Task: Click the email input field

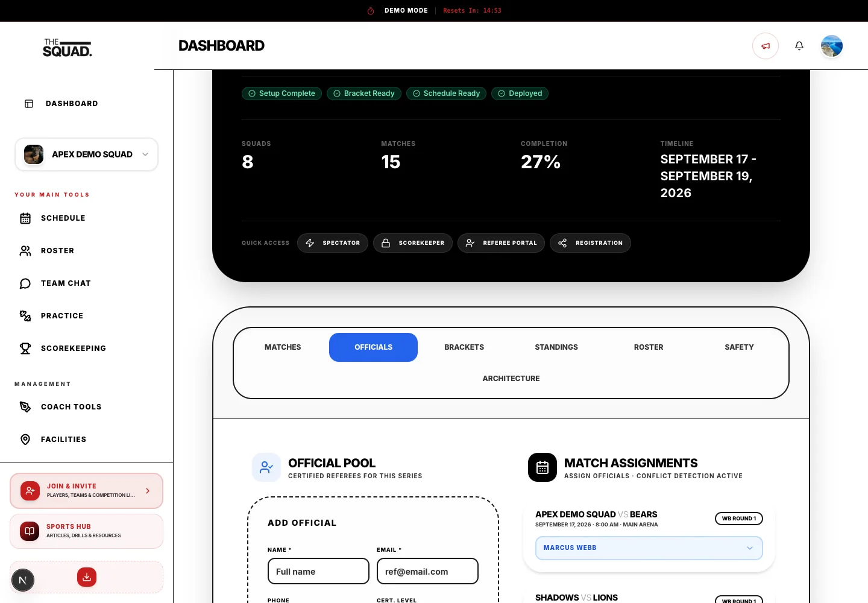Action: [x=427, y=571]
